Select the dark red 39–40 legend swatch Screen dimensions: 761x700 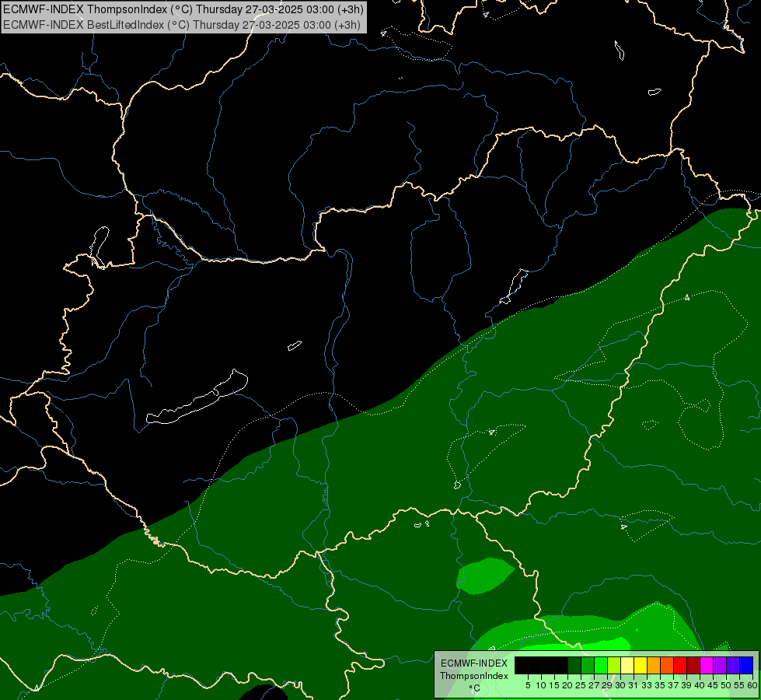693,665
